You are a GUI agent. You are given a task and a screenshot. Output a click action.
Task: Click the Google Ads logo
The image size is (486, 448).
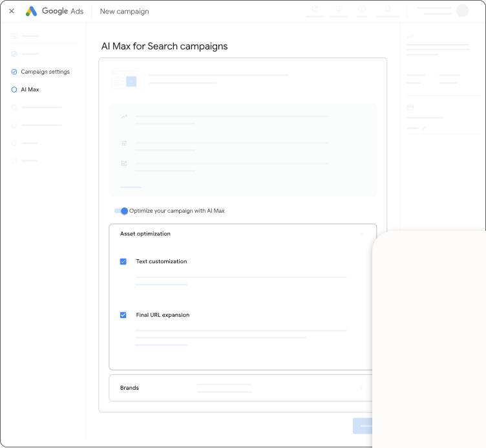click(54, 11)
